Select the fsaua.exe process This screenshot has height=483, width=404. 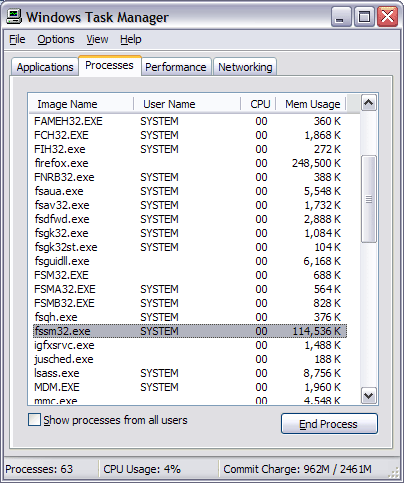[190, 191]
